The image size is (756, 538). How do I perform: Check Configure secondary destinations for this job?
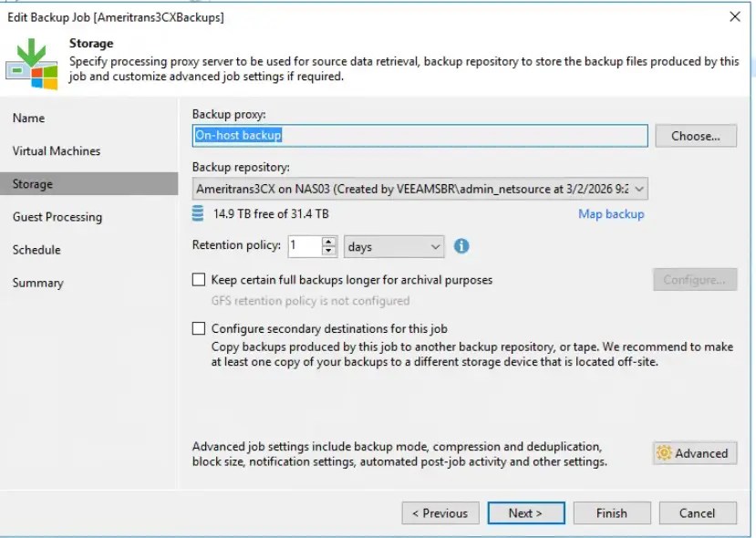coord(199,328)
